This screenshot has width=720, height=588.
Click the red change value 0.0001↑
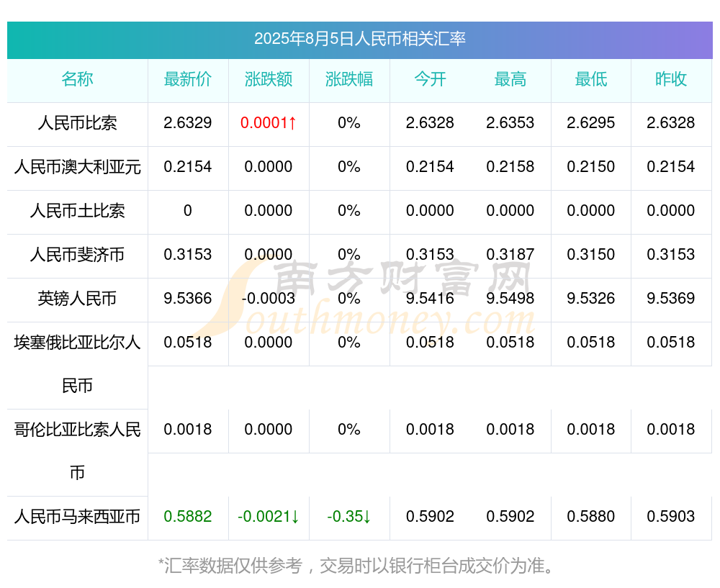[269, 122]
